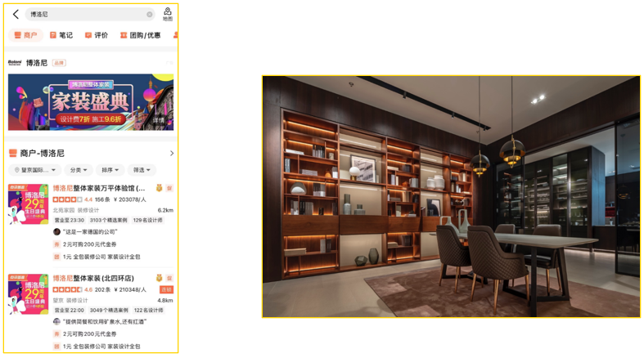Image resolution: width=644 pixels, height=358 pixels.
Task: Tap the coupon icon for 2元可购200元代金券 first listing
Action: pyautogui.click(x=56, y=244)
